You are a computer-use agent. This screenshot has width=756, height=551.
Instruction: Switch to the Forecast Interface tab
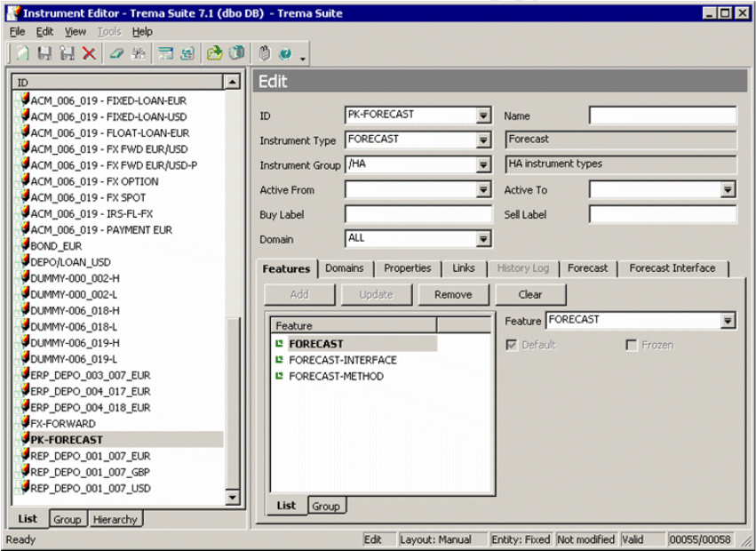(x=672, y=268)
